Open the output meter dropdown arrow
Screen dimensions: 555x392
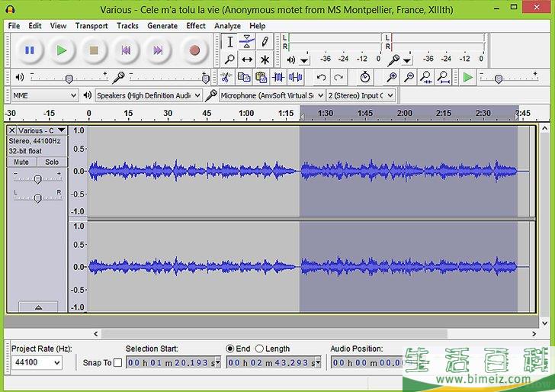pos(304,60)
